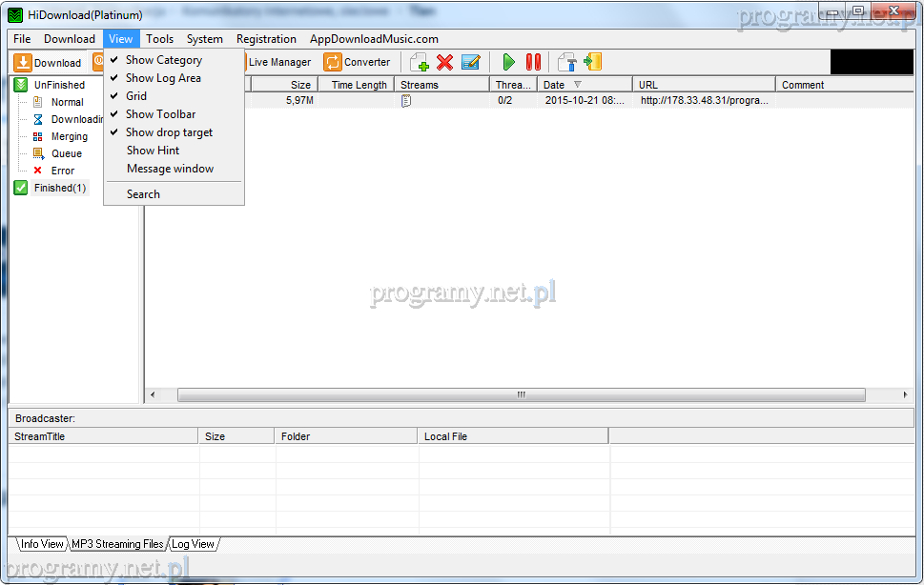Click the Download toolbar button

pyautogui.click(x=48, y=63)
